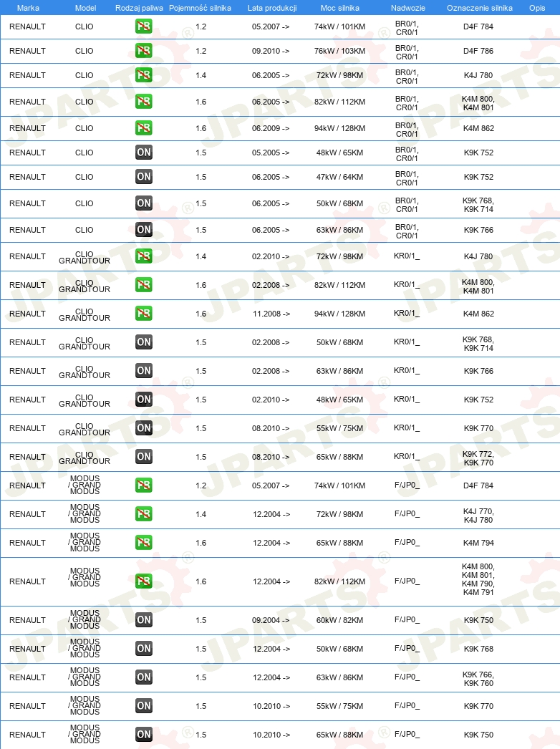
Task: Click the Nadwozie column header
Action: pyautogui.click(x=408, y=8)
